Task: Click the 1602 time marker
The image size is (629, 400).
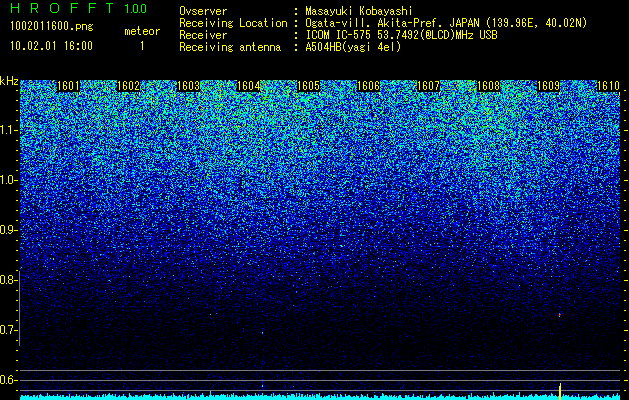Action: [128, 86]
